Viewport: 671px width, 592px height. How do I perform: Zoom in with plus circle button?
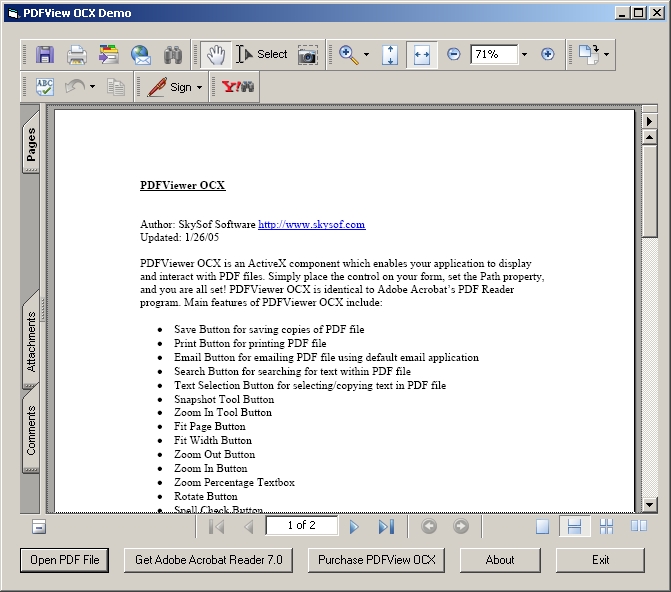pos(547,54)
